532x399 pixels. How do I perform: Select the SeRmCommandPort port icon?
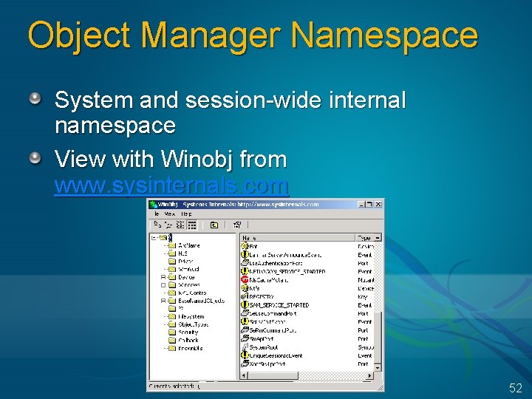(x=245, y=330)
